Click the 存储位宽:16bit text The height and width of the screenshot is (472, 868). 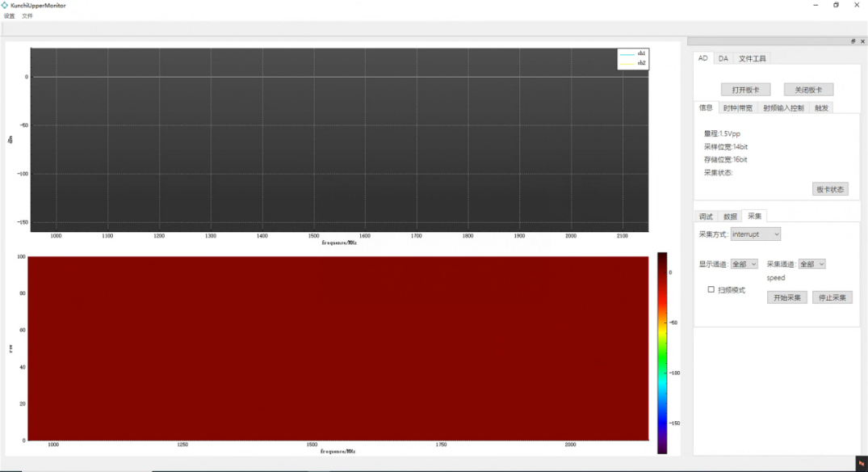(726, 159)
